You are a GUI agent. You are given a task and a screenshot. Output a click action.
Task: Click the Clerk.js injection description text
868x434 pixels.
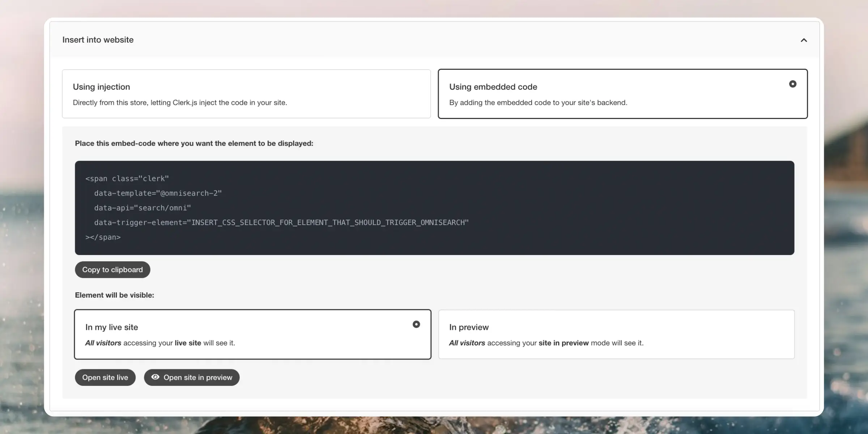click(x=180, y=103)
